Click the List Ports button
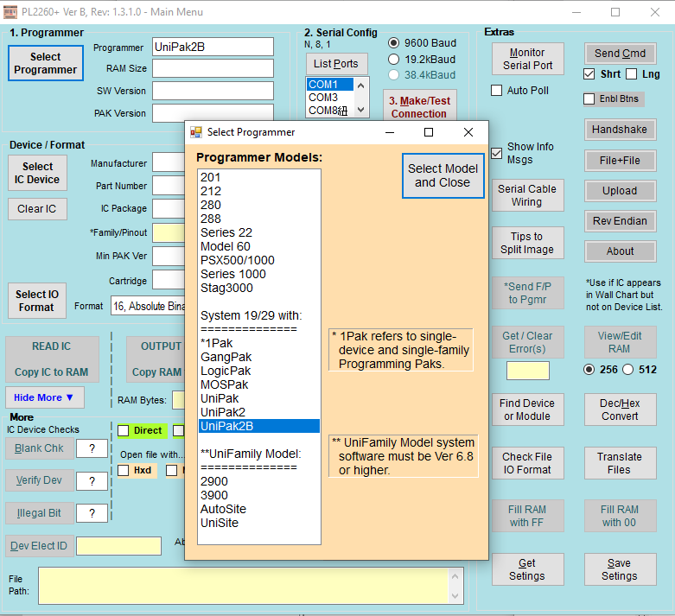 click(x=337, y=64)
